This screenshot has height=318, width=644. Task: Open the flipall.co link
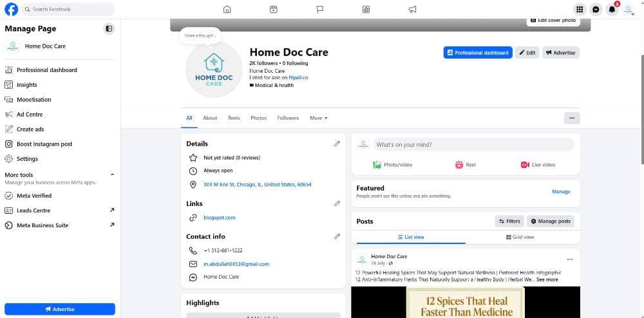(x=298, y=77)
